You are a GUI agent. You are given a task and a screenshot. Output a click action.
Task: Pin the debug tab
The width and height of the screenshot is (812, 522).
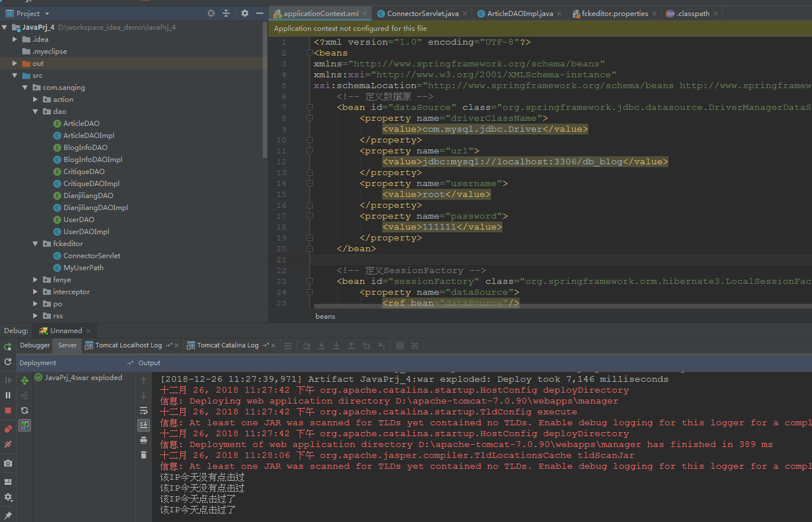click(8, 516)
